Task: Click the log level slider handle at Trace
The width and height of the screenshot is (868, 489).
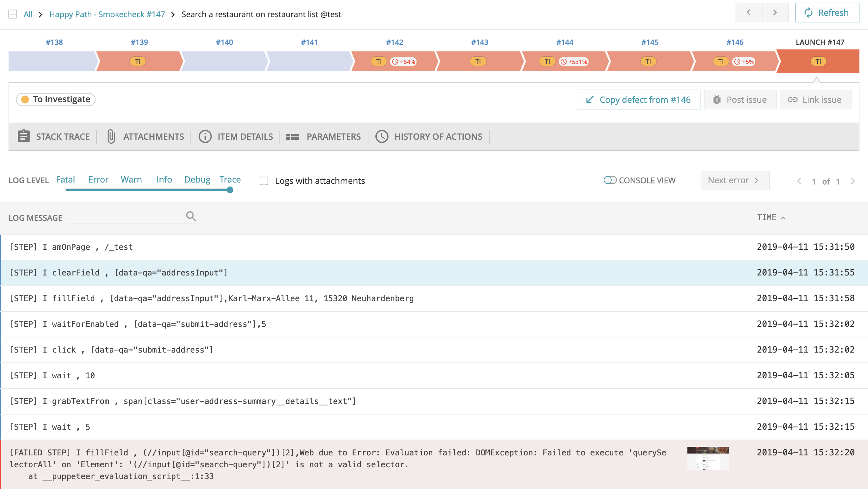Action: [x=230, y=190]
